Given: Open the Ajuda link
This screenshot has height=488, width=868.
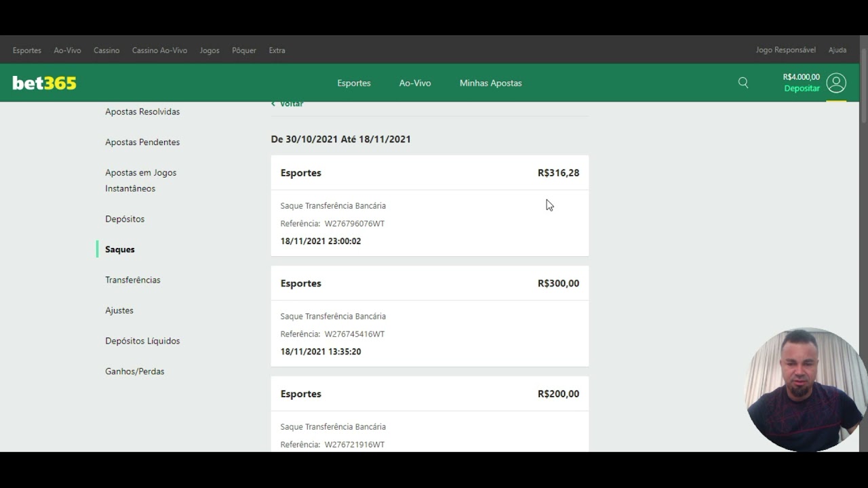Looking at the screenshot, I should point(837,50).
